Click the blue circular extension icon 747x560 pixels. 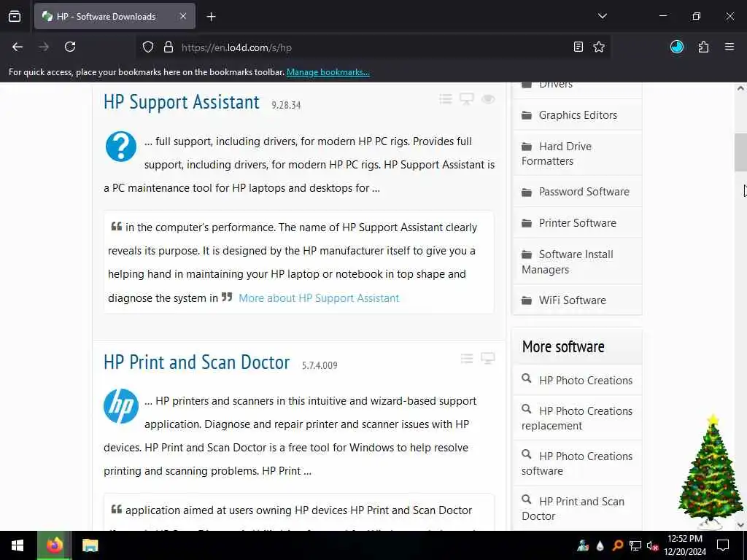click(676, 47)
